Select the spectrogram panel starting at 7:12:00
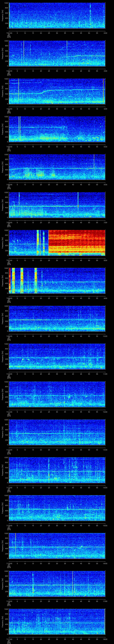Image resolution: width=114 pixels, height=644 pixels. pos(57,432)
